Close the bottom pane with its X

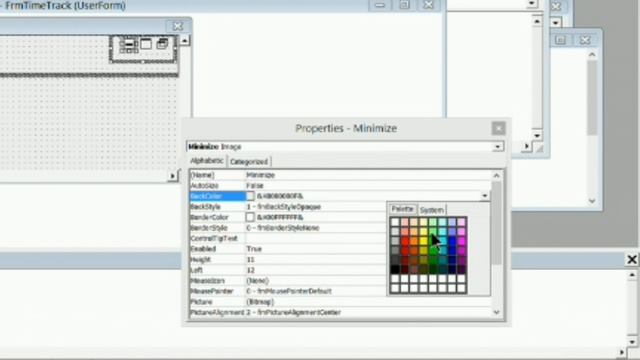(x=632, y=259)
